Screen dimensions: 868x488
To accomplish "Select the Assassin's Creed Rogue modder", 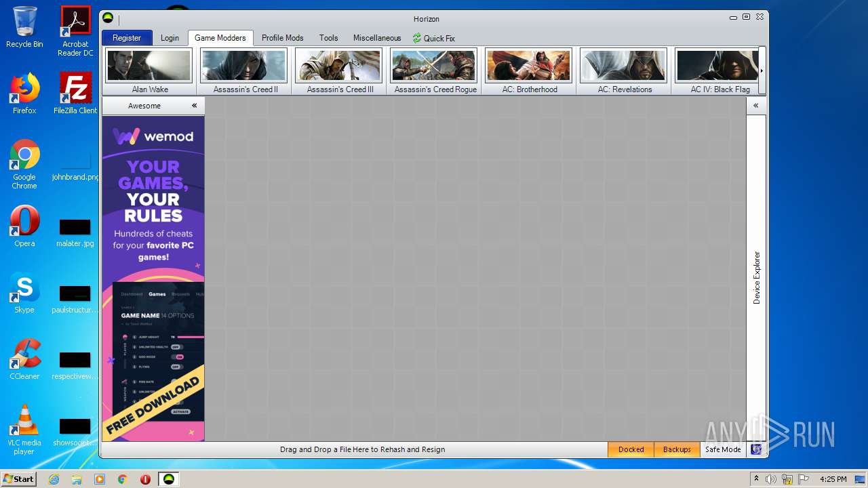I will coord(435,71).
